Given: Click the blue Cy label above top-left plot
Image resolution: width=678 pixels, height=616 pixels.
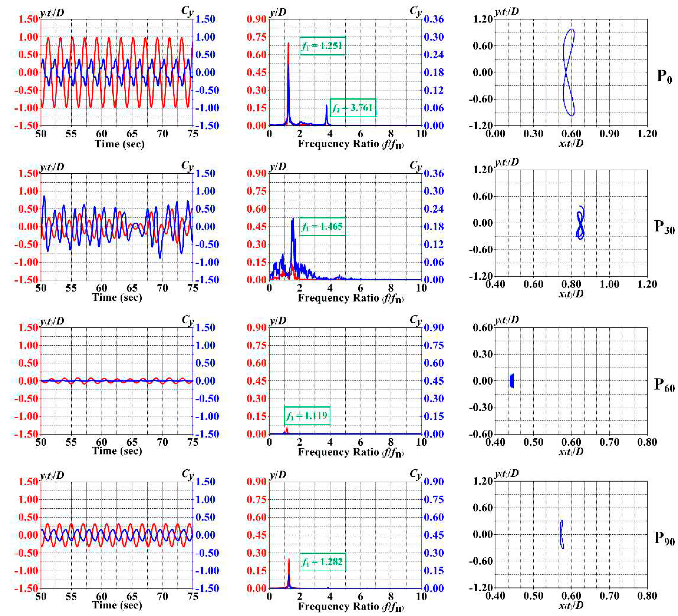Looking at the screenshot, I should 187,11.
